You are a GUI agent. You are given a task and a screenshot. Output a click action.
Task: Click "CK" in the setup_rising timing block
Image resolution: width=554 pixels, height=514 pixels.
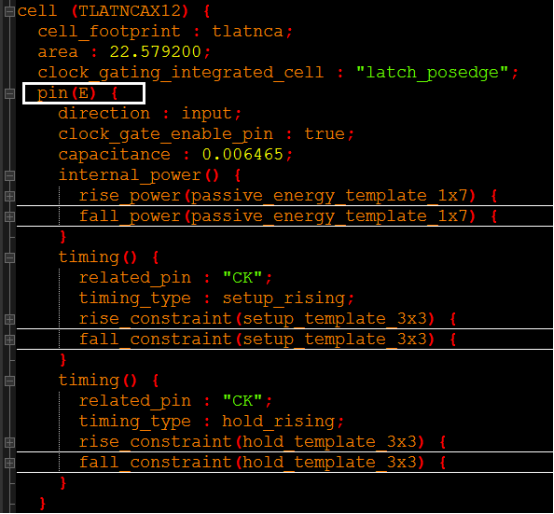[x=242, y=278]
